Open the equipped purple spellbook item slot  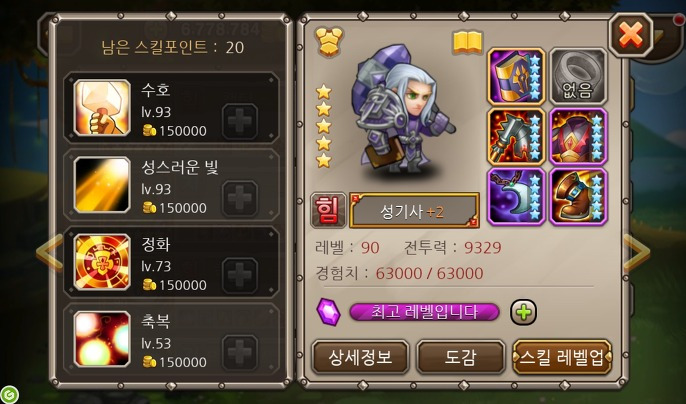516,77
